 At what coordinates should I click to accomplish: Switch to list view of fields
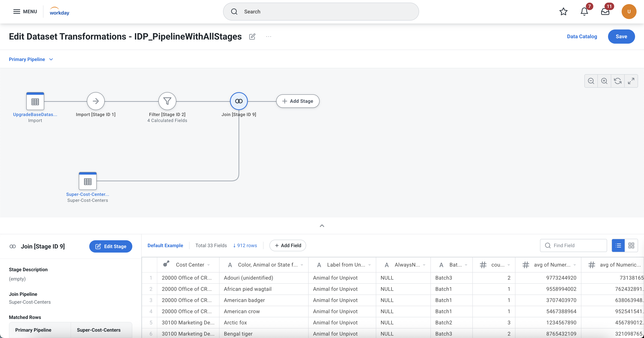click(x=618, y=245)
